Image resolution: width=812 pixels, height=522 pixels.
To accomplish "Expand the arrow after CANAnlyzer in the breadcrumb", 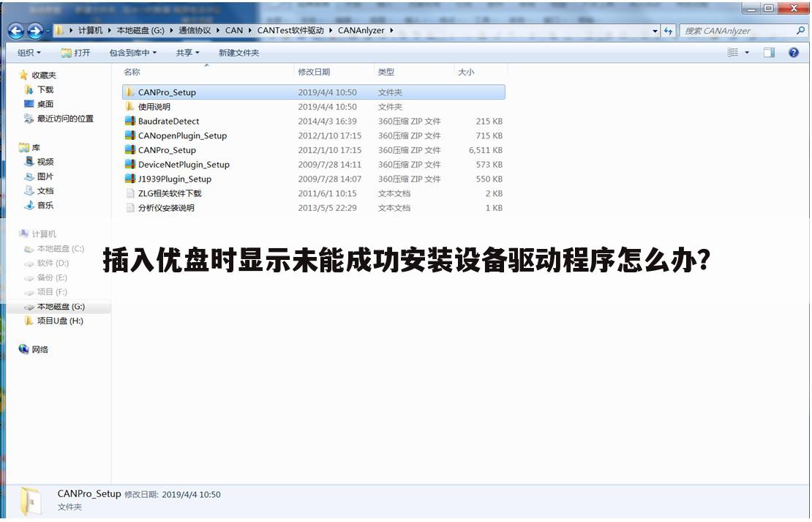I will 391,31.
